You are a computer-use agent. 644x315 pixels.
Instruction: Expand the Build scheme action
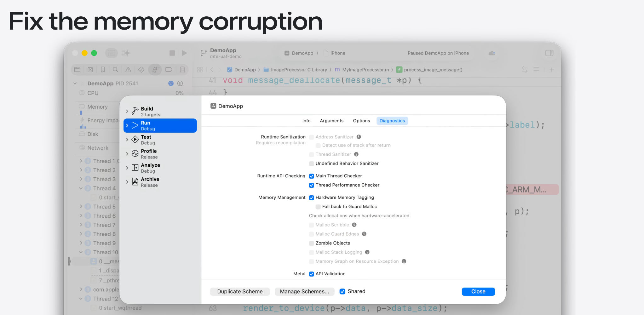coord(127,112)
